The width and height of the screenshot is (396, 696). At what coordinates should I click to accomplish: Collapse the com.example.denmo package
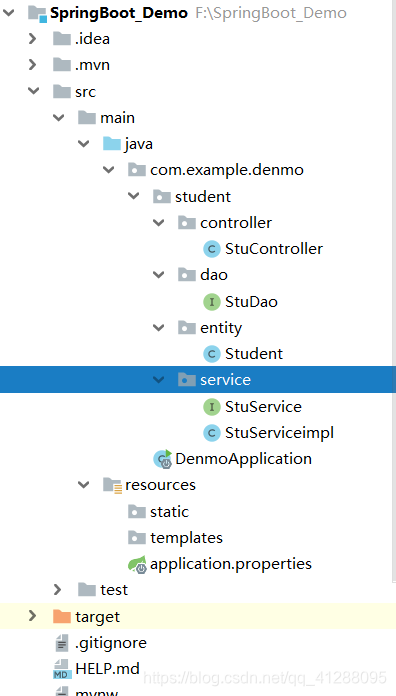point(108,170)
